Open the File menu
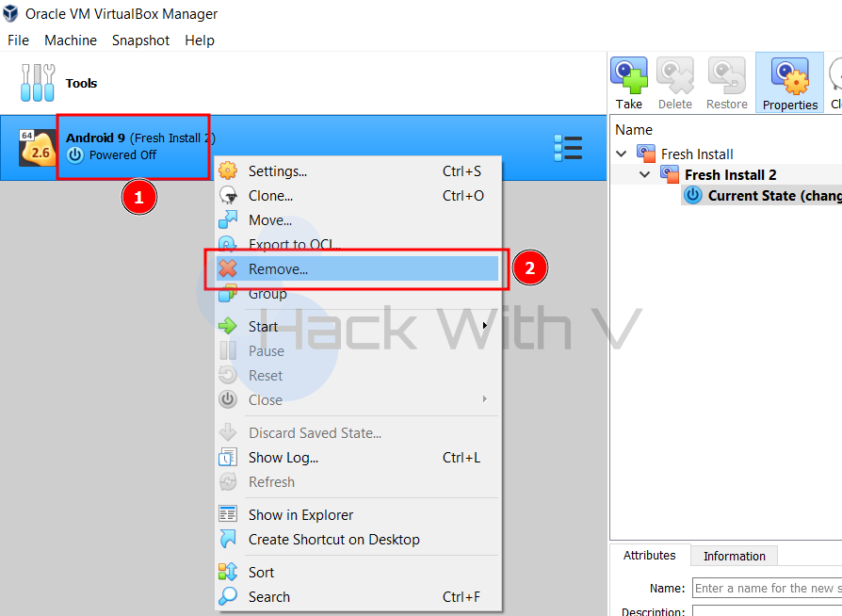 pos(18,41)
